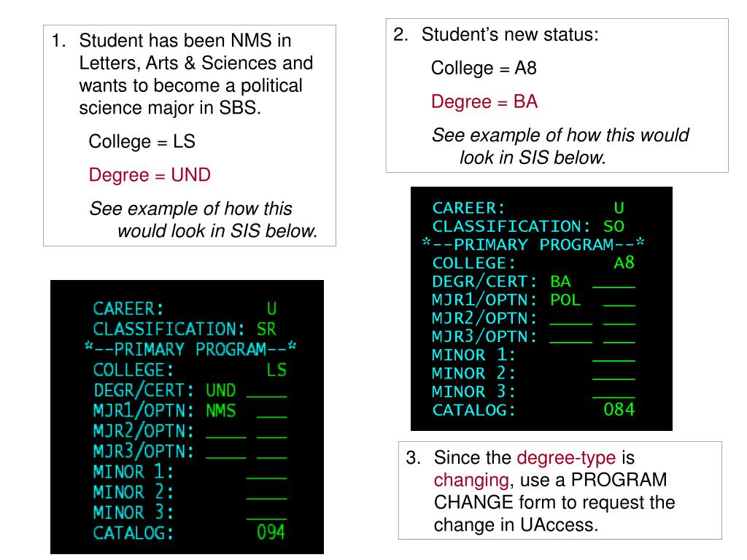Click the PRIMARY PROGRAM header in right terminal

(533, 244)
